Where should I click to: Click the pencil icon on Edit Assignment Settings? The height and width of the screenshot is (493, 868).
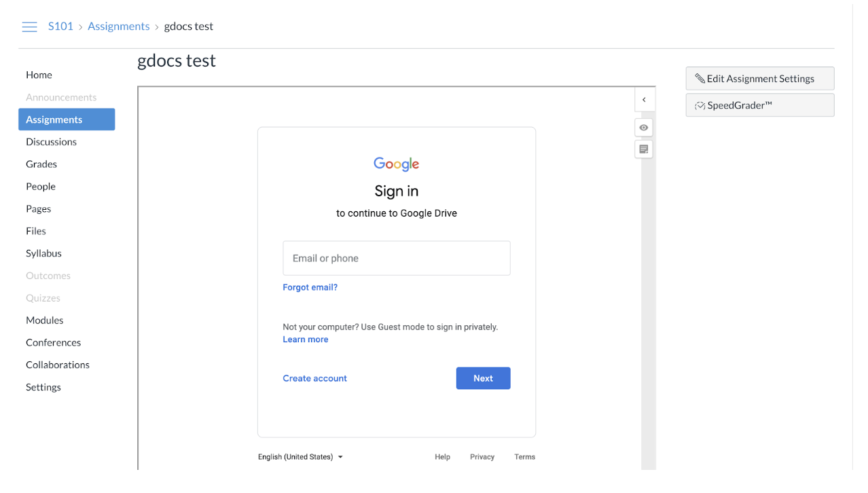pos(700,79)
